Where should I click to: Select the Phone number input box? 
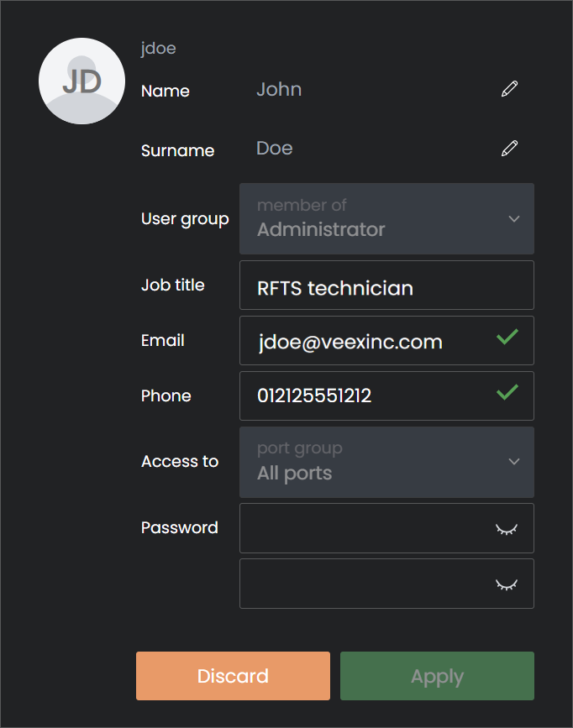361,396
